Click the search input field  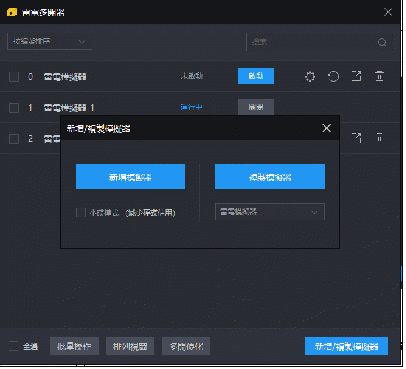point(312,42)
